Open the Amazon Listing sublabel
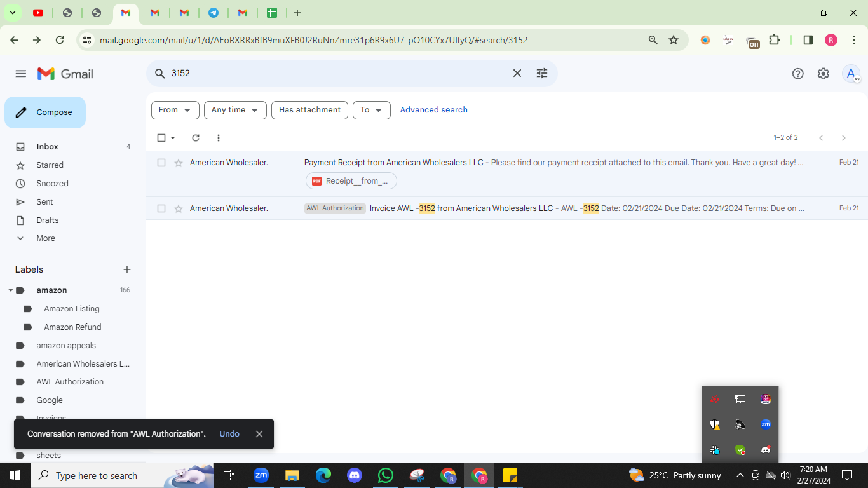The width and height of the screenshot is (868, 488). (72, 309)
